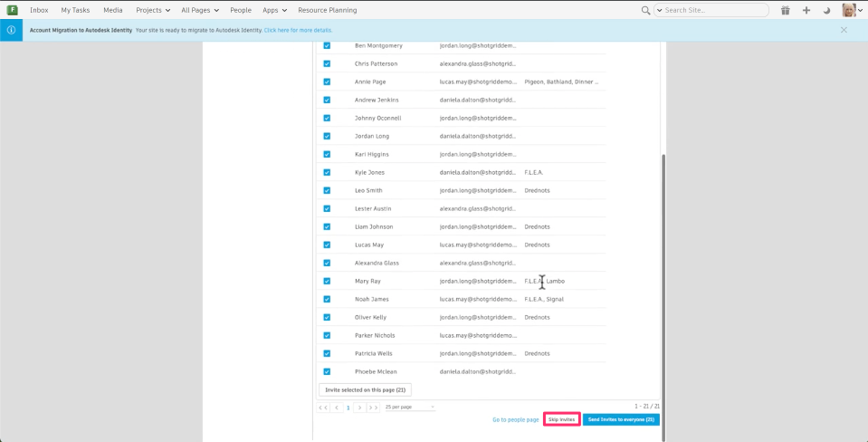This screenshot has width=868, height=442.
Task: Go to the previous page arrow
Action: [336, 407]
